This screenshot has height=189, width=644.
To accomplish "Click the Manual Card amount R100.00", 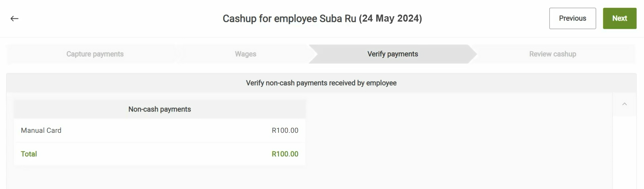I will point(285,130).
